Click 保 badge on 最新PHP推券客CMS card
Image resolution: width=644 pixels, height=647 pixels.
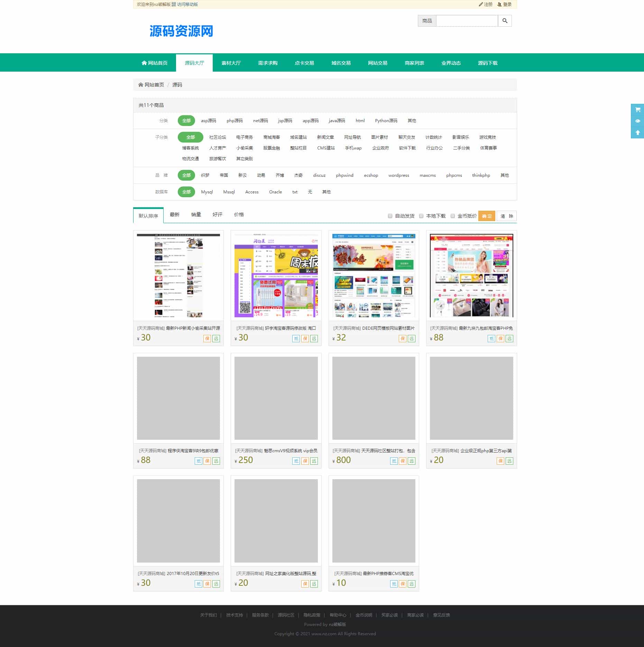click(403, 584)
